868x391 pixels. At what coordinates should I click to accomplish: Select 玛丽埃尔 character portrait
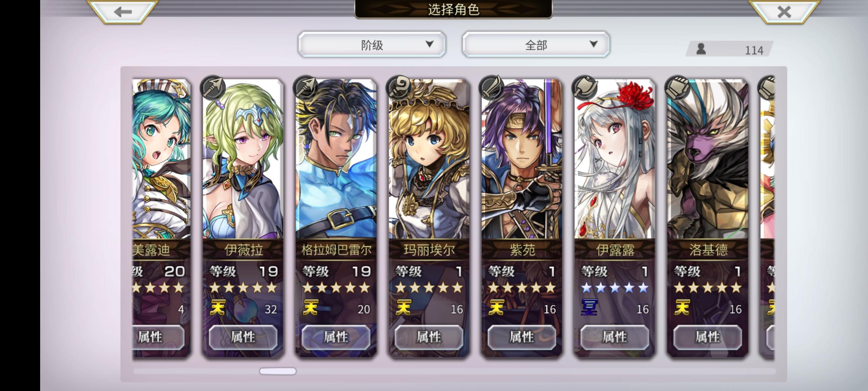(429, 159)
